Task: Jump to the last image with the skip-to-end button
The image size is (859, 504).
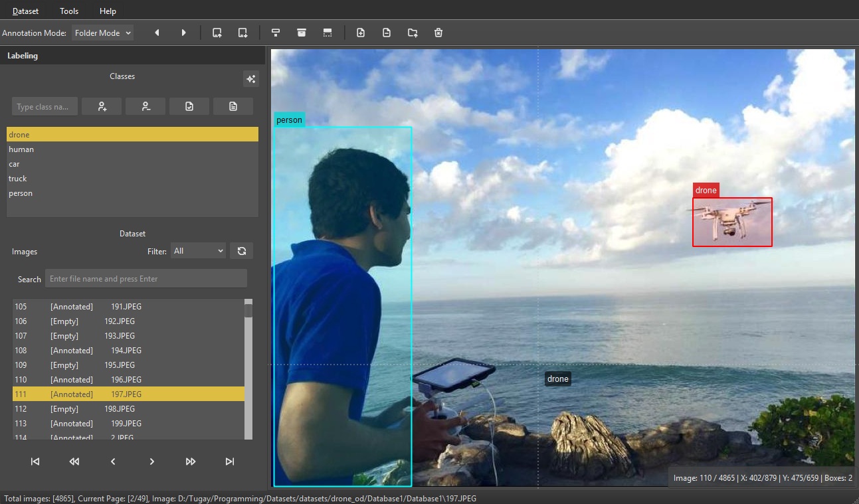Action: tap(229, 461)
